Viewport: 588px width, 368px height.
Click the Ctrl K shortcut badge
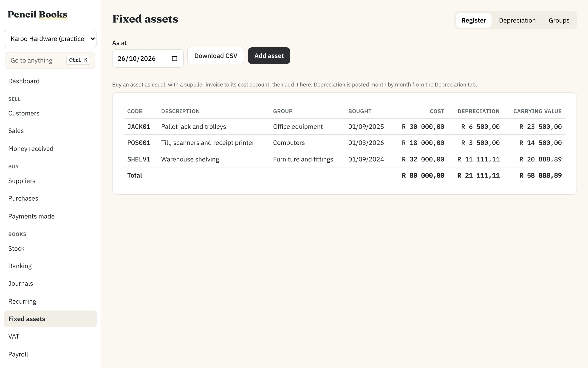pyautogui.click(x=78, y=60)
